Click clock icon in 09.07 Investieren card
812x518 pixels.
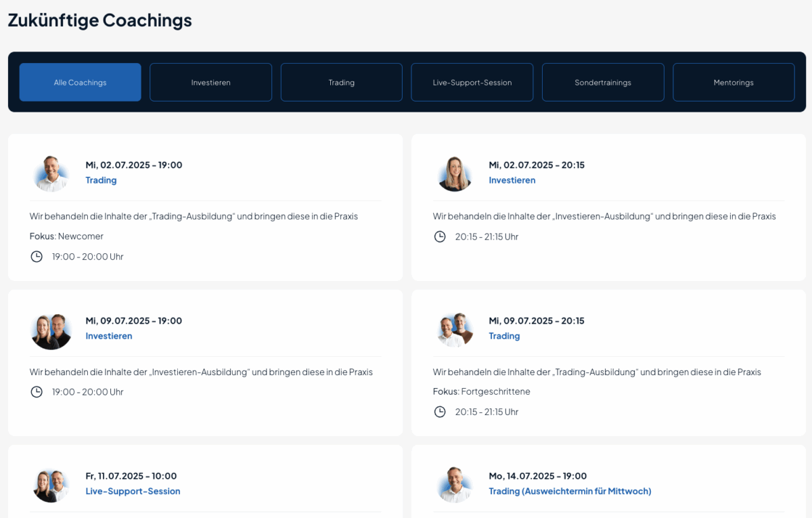[x=37, y=392]
